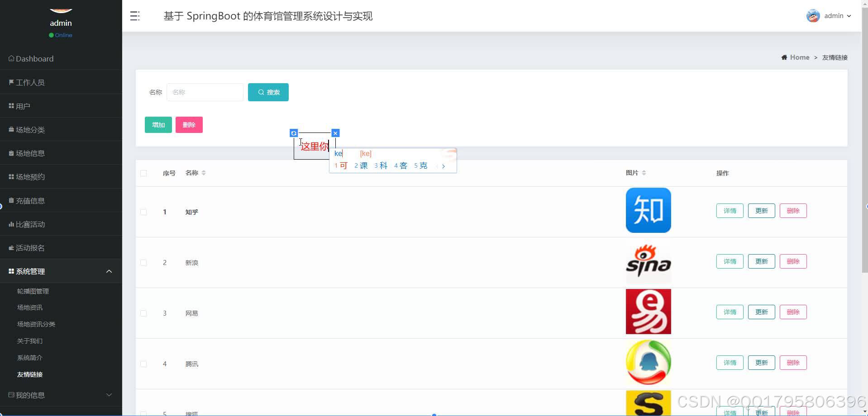Click 更新 for 知乎 row
This screenshot has width=868, height=416.
[x=762, y=211]
